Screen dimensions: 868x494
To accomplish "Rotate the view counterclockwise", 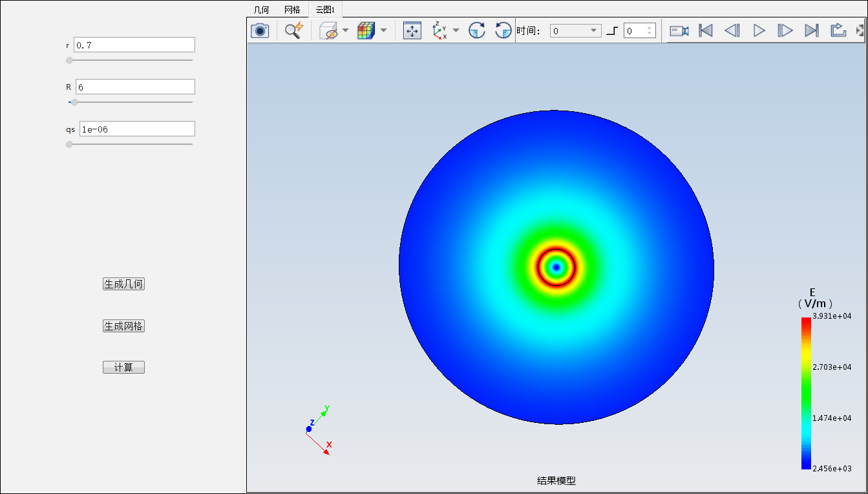I will (x=503, y=30).
